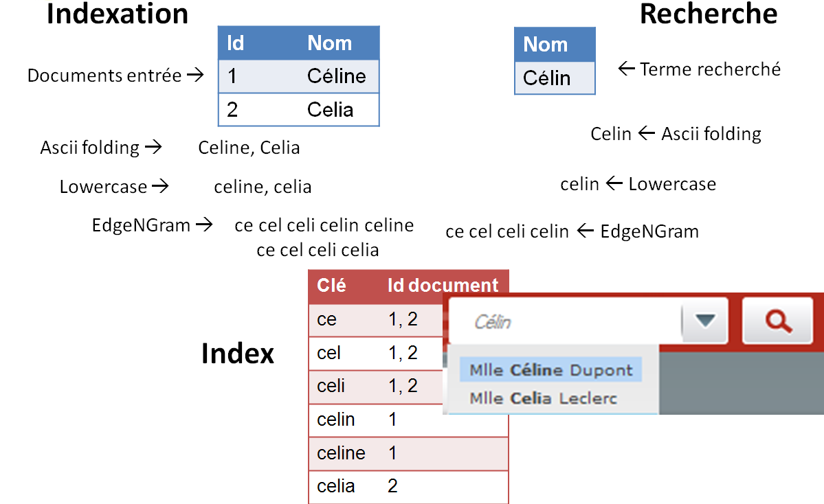The image size is (824, 504).
Task: Click the arrow before Lowercase under Recherche
Action: [x=614, y=183]
